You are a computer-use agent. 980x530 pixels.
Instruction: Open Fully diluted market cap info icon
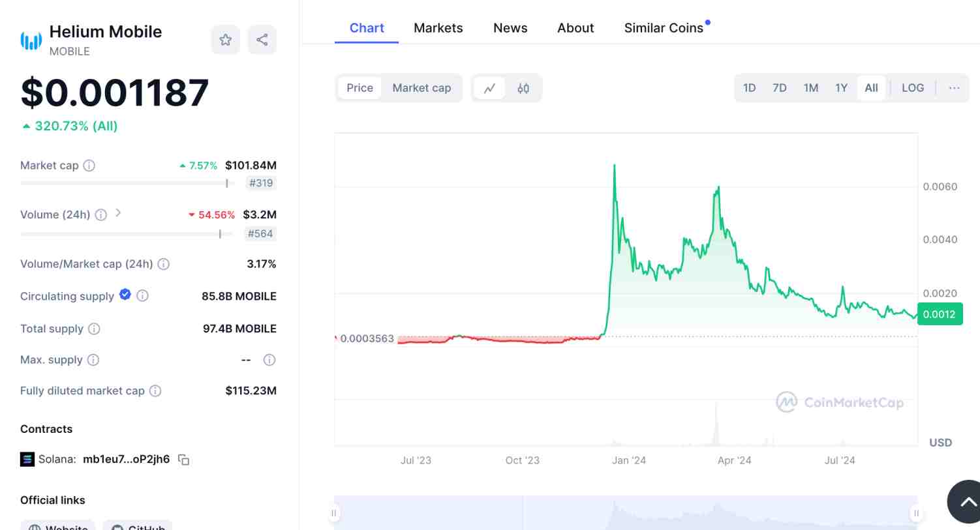(x=155, y=391)
